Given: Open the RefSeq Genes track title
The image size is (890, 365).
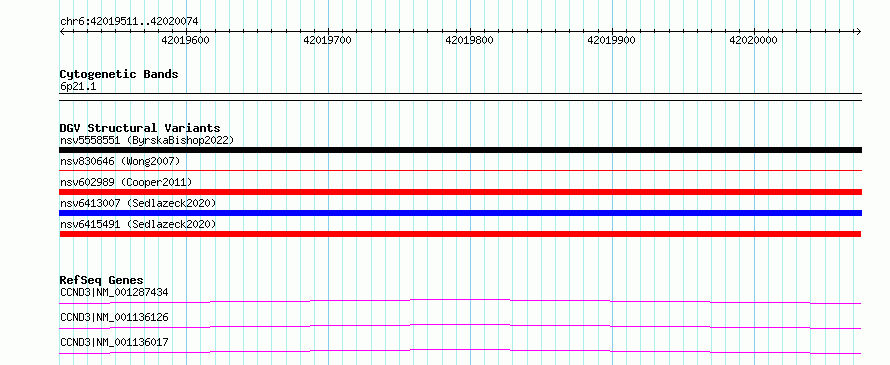Looking at the screenshot, I should tap(102, 280).
